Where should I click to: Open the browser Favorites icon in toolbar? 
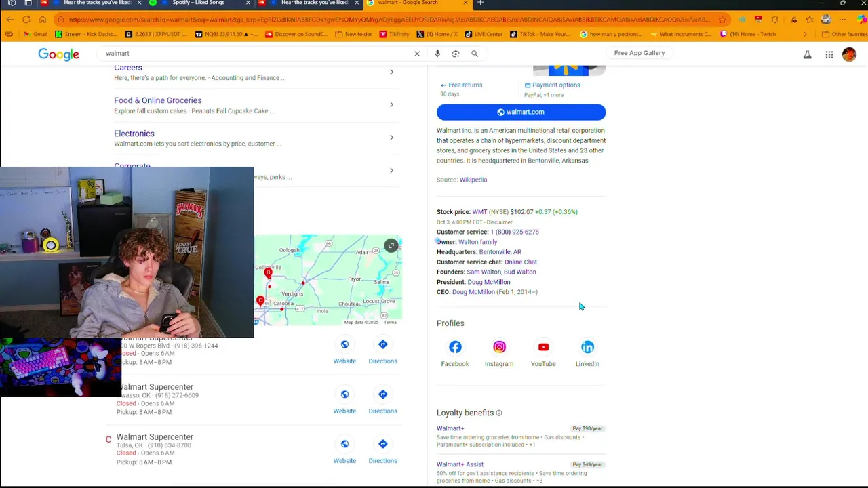[x=809, y=20]
